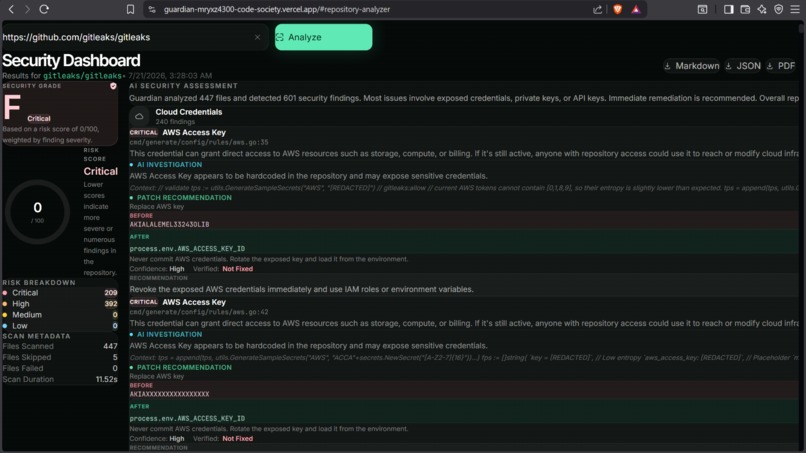Click the Files Skipped metadata row
The width and height of the screenshot is (806, 453).
(60, 357)
